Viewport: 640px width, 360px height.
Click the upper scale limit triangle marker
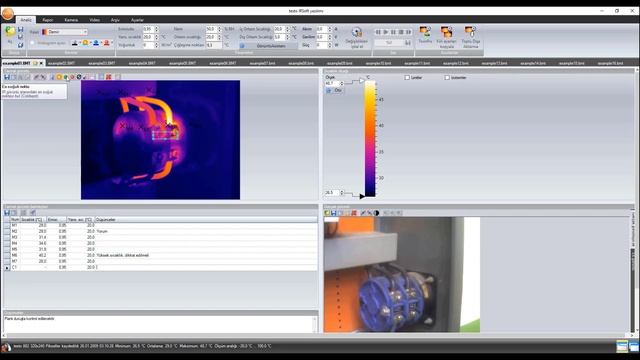click(x=362, y=81)
